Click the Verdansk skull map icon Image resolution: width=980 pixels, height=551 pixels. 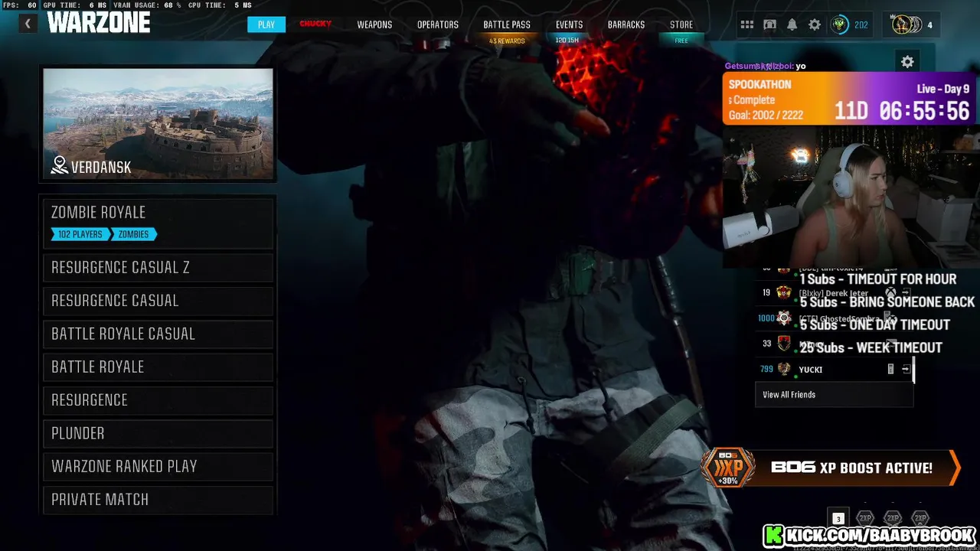[60, 165]
